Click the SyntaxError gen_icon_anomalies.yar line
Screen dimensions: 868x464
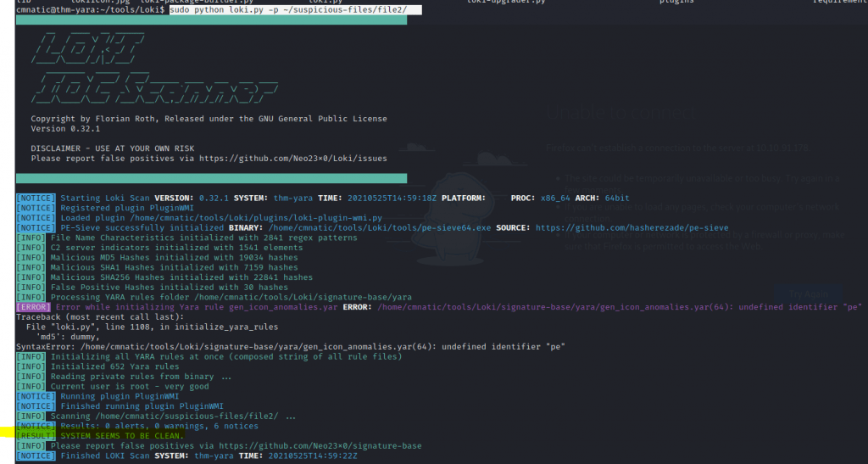pos(291,347)
